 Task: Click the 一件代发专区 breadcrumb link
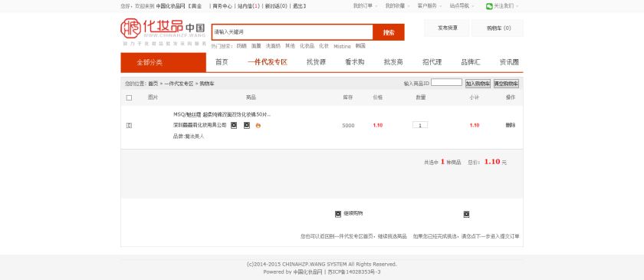[179, 84]
